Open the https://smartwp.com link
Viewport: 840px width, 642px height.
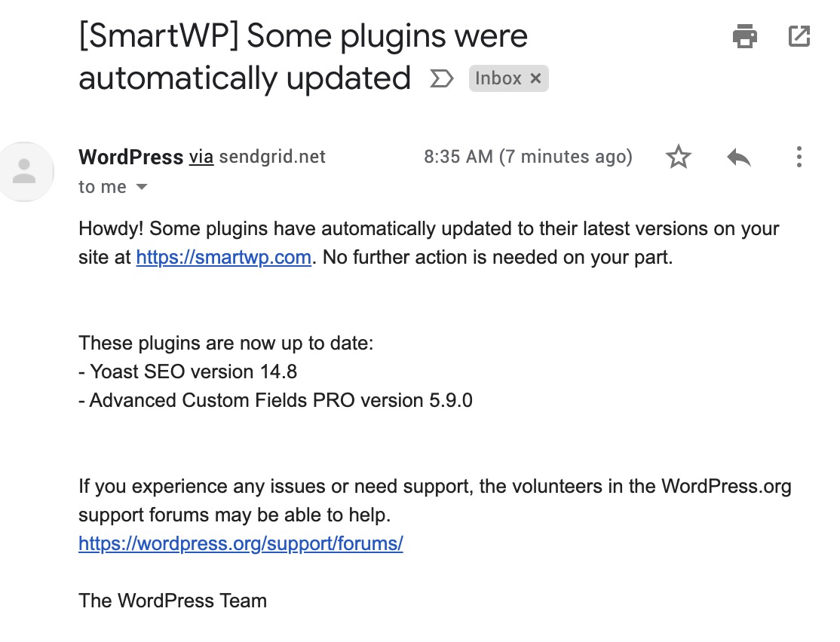pyautogui.click(x=223, y=257)
